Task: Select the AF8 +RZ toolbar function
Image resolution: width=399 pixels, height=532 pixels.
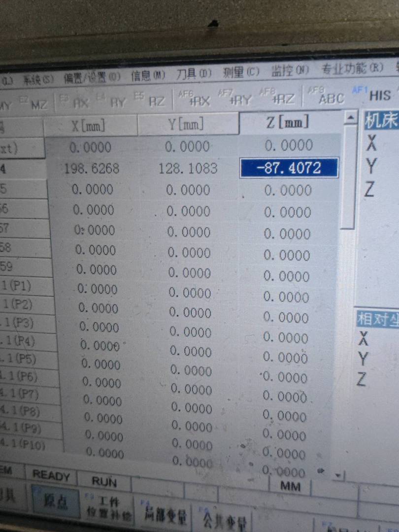Action: point(277,97)
